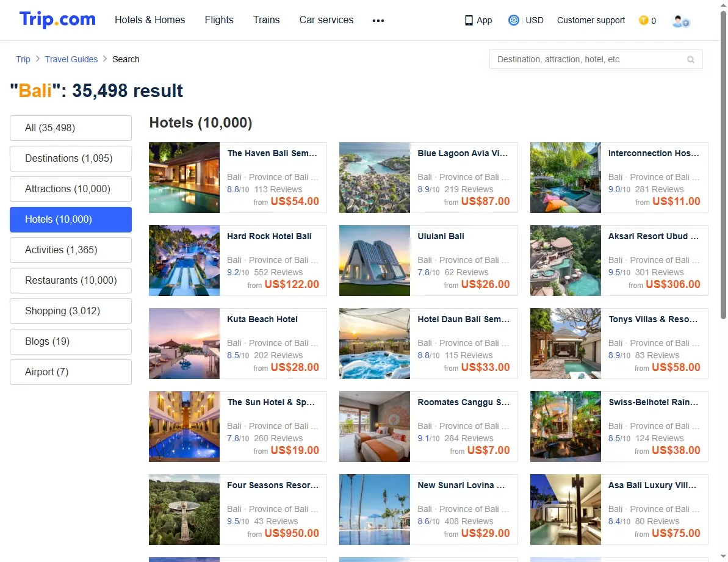Screen dimensions: 728x562
Task: Click the US$306.00 price
Action: (x=672, y=284)
